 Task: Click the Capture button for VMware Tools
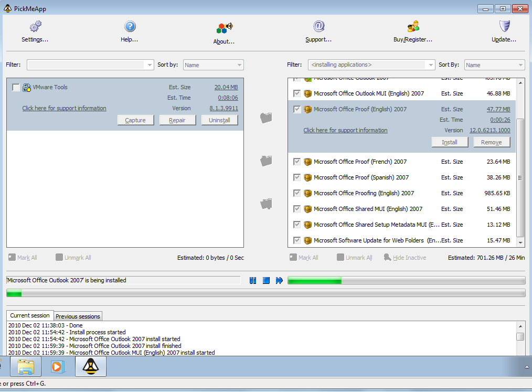click(x=135, y=120)
